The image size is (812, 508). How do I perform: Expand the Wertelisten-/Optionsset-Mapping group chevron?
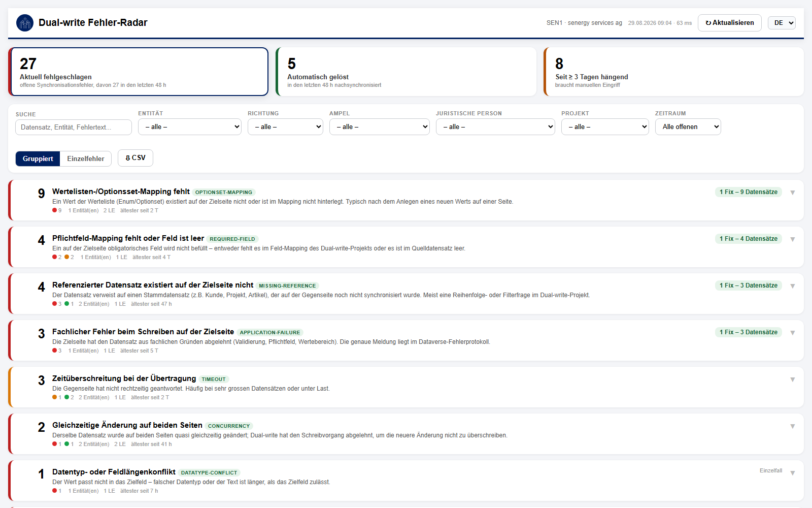[793, 193]
